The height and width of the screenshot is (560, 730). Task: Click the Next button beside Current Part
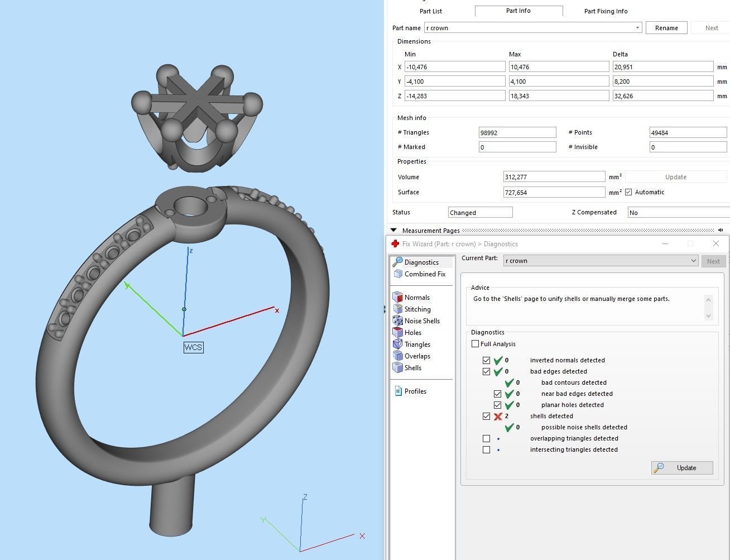pos(713,261)
